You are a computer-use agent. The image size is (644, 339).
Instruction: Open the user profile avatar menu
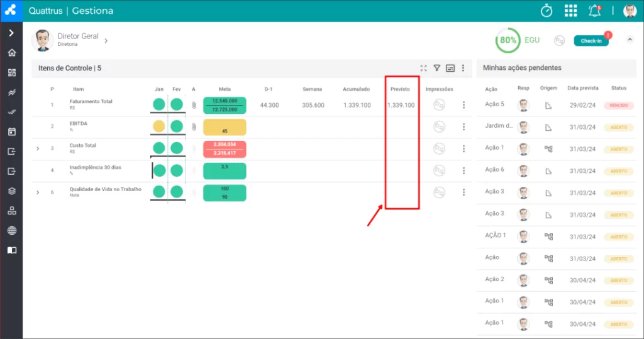pos(630,11)
